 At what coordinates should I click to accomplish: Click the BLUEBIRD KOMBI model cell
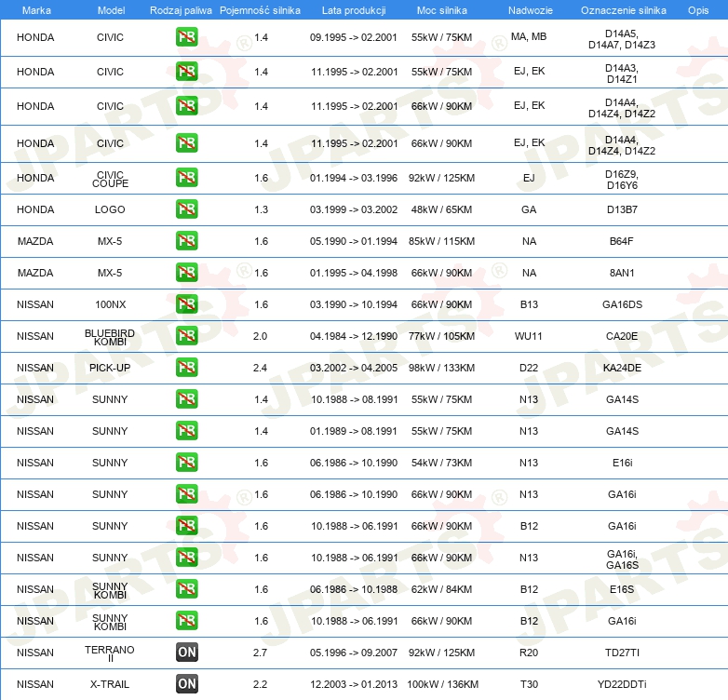(110, 338)
